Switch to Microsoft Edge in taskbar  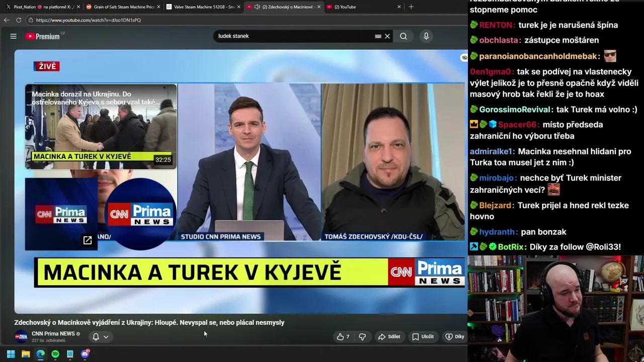40,354
